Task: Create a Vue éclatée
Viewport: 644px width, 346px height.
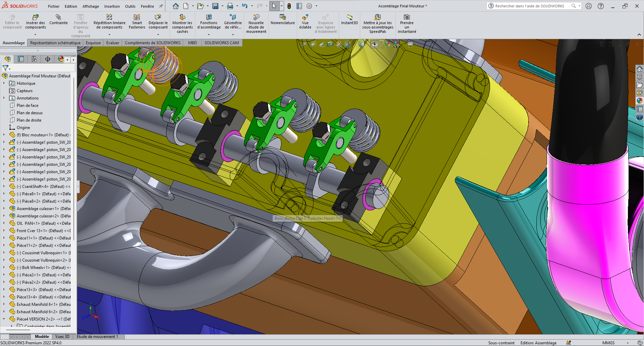Action: pos(305,22)
